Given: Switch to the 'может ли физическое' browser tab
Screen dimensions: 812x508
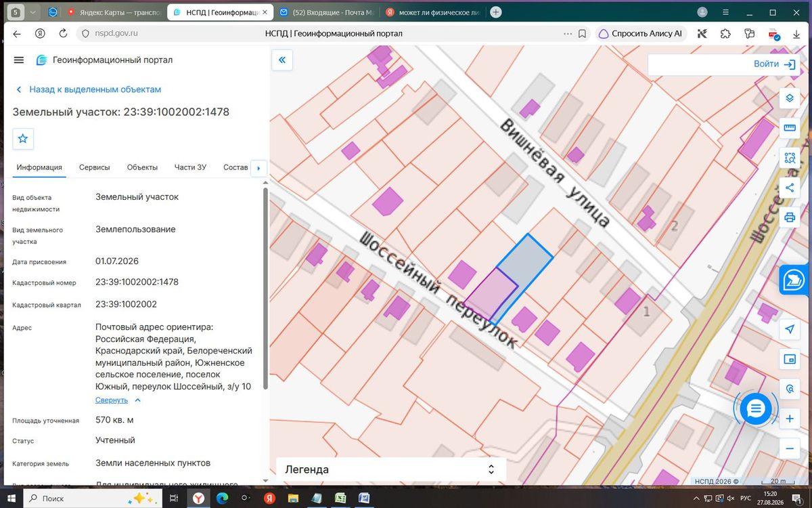Looking at the screenshot, I should pyautogui.click(x=433, y=12).
